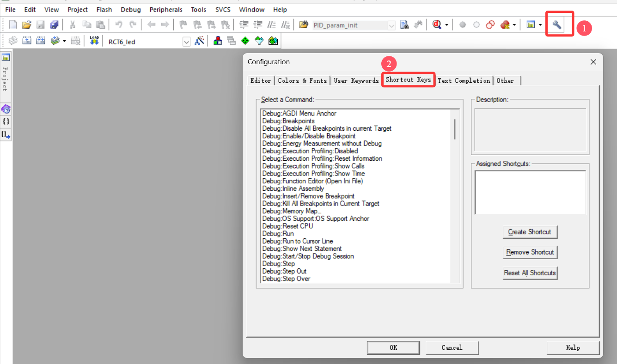Click the Rebuild all target files icon
This screenshot has width=617, height=364.
(x=41, y=41)
